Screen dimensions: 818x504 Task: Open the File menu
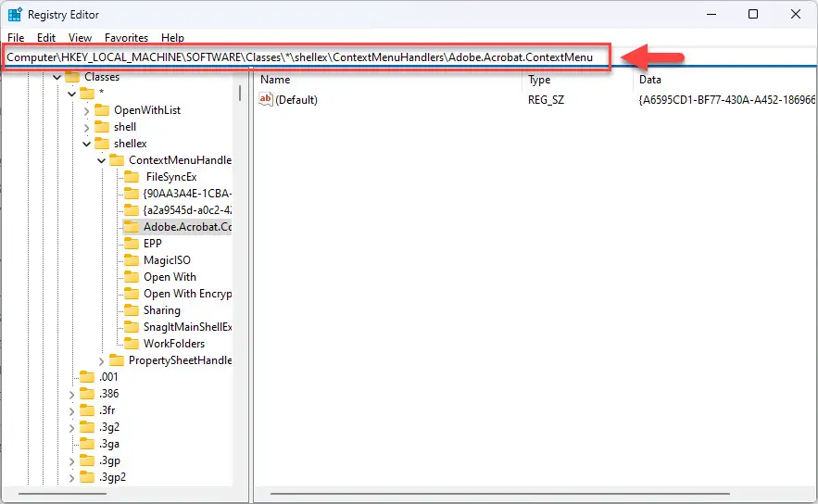coord(16,38)
